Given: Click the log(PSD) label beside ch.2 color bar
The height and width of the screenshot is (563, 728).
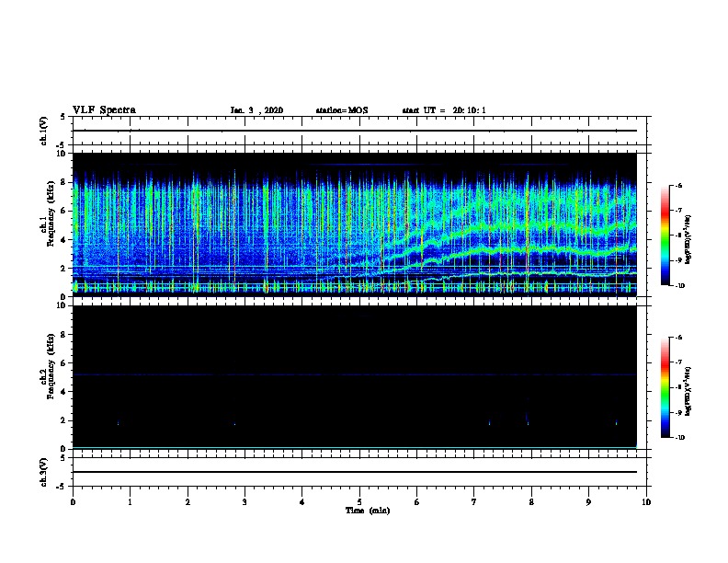Looking at the screenshot, I should (688, 391).
